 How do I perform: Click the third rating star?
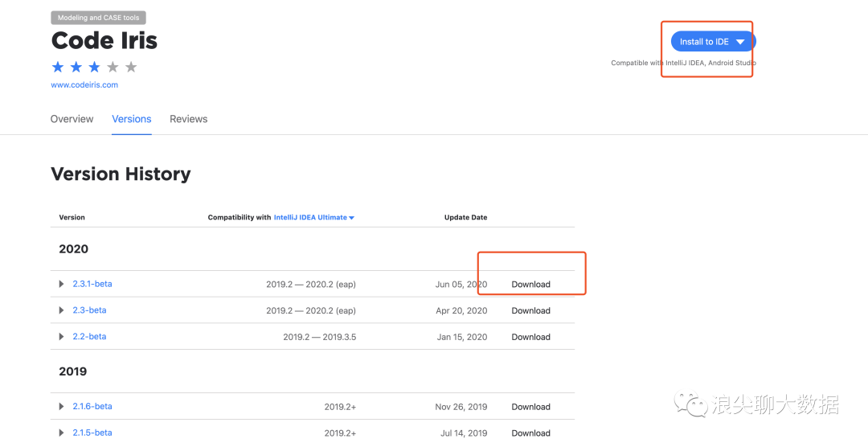95,67
